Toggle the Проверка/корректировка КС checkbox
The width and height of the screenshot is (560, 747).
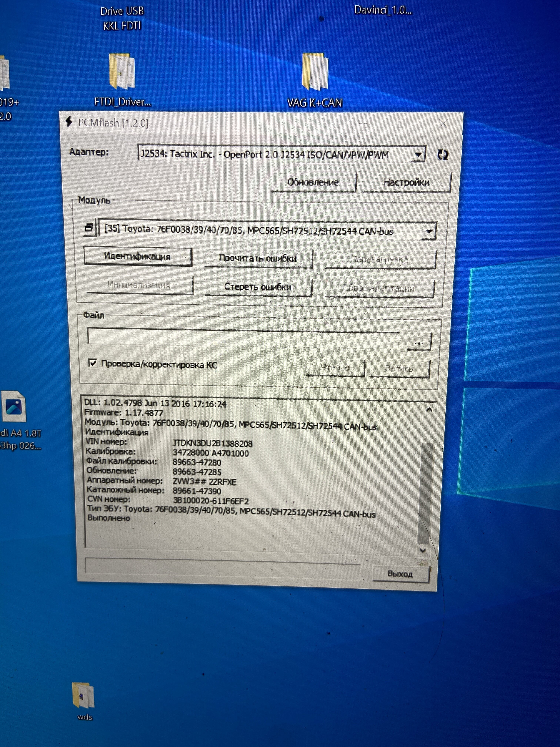point(92,363)
